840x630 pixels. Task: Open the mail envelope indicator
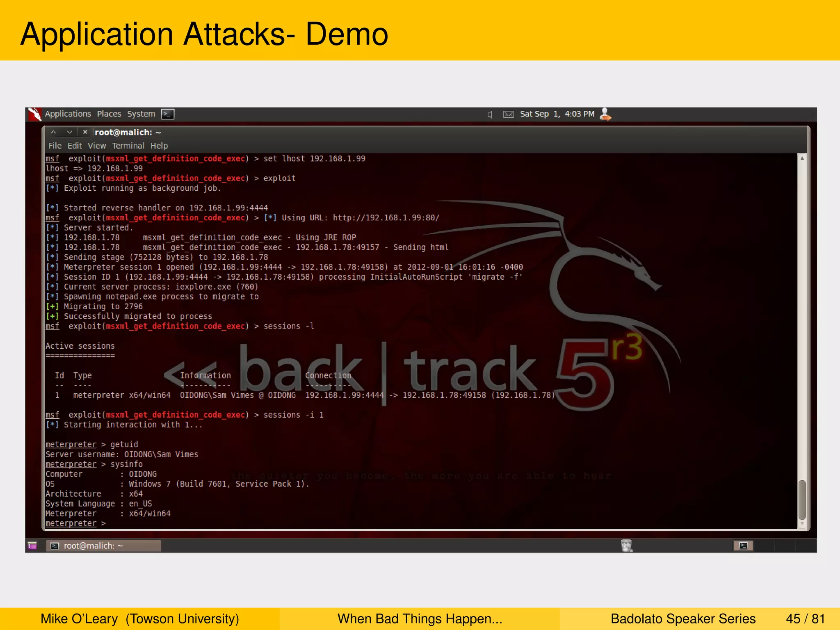coord(508,114)
